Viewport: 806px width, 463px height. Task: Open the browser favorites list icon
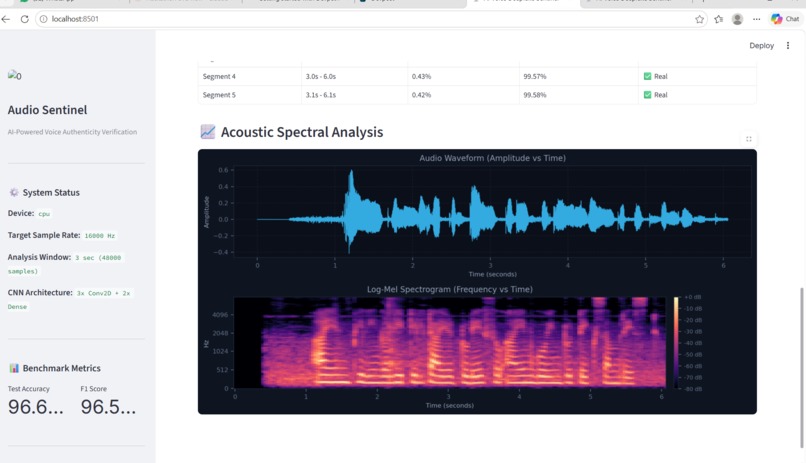tap(719, 19)
